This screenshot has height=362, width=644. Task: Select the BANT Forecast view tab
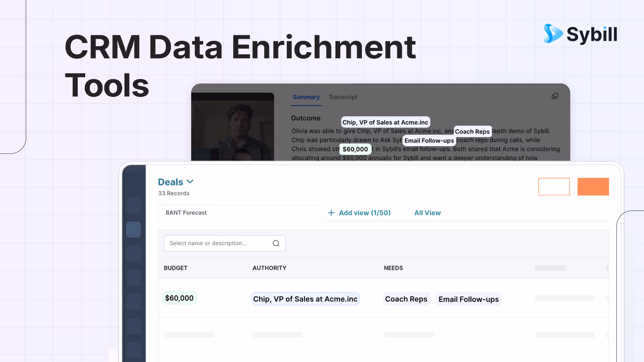[x=240, y=213]
